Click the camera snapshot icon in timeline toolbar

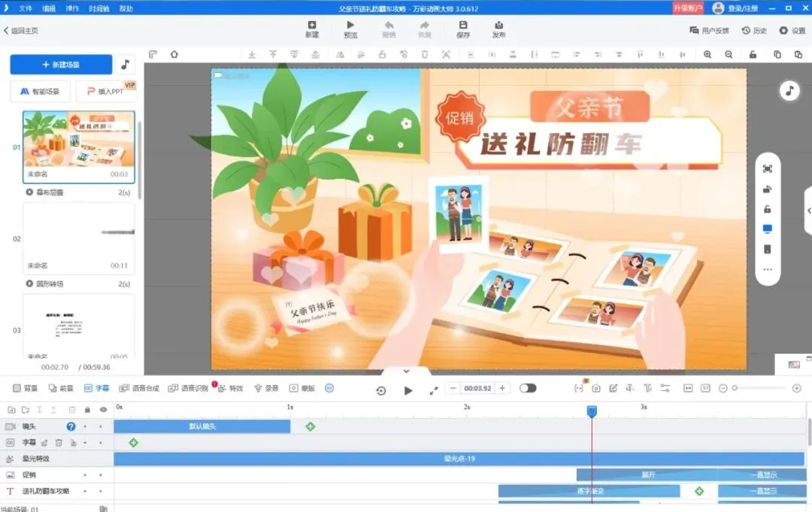596,388
